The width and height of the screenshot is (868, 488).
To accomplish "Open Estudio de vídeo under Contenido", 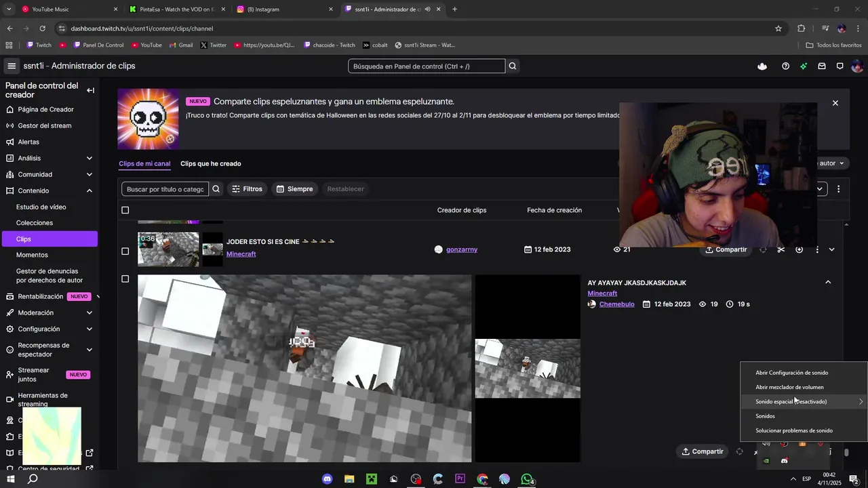I will click(41, 207).
